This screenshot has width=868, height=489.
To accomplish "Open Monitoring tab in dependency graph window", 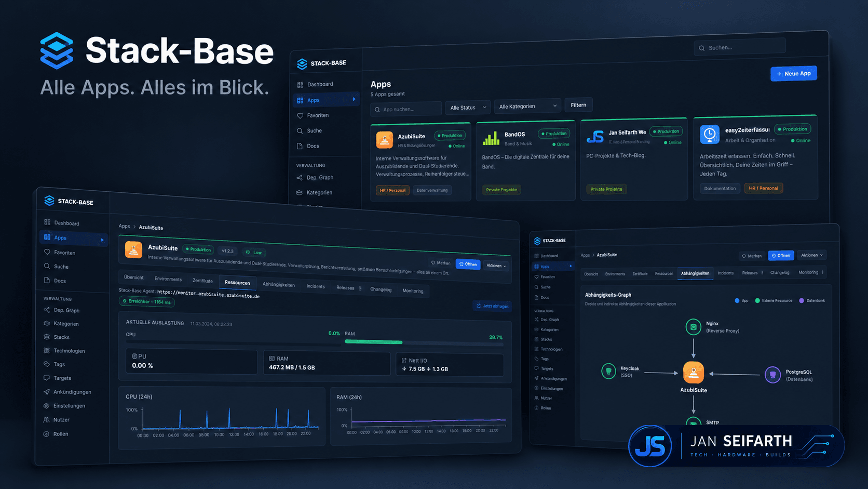I will (x=808, y=272).
